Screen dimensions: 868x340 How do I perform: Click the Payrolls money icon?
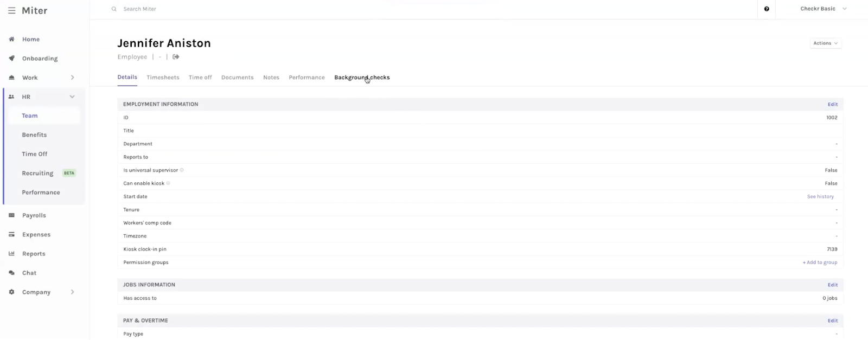click(11, 215)
